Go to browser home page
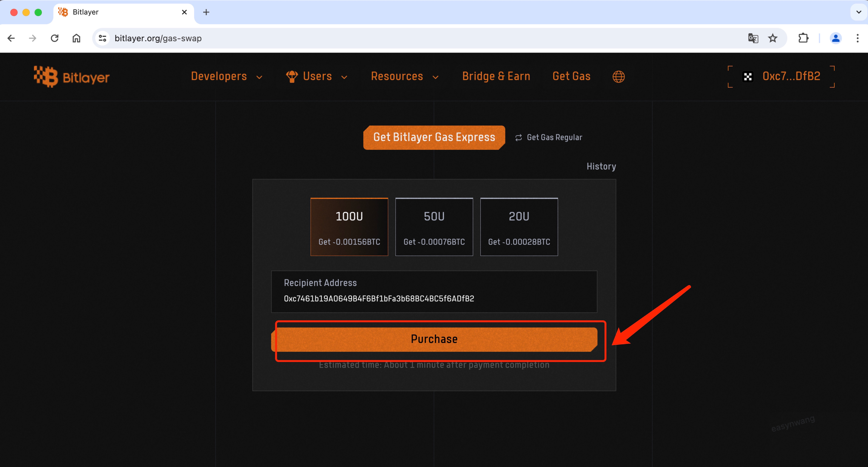This screenshot has width=868, height=467. (76, 38)
